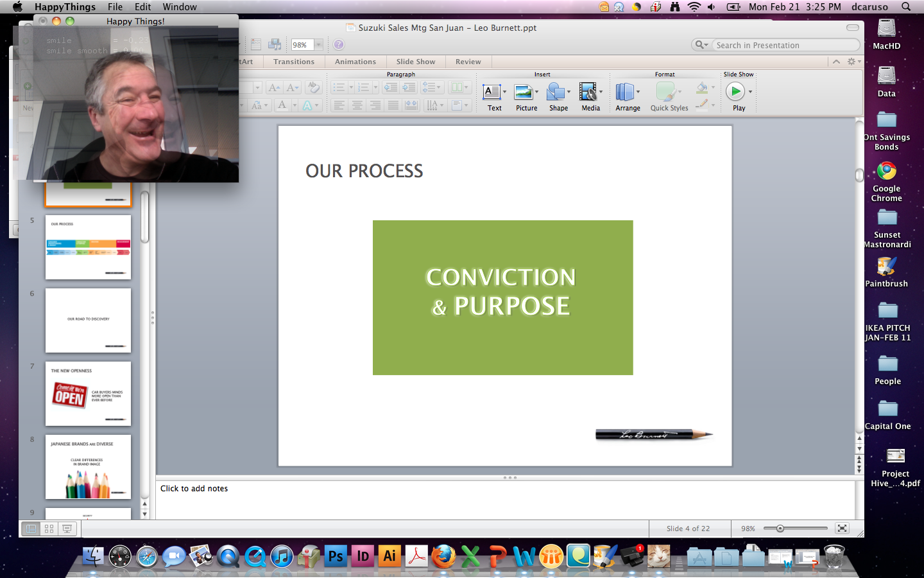Click the Text box insert icon
924x578 pixels.
pos(492,92)
